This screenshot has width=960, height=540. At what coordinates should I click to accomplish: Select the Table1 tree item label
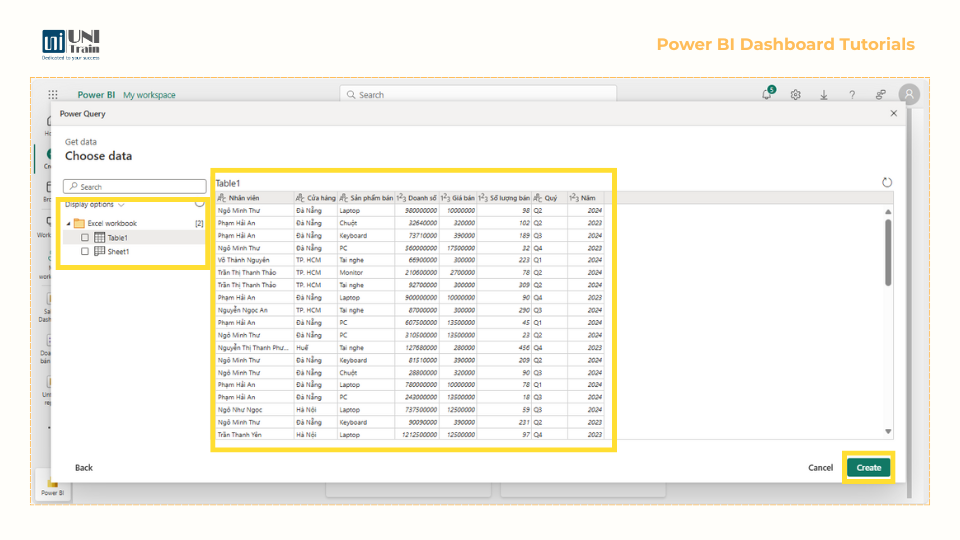118,238
